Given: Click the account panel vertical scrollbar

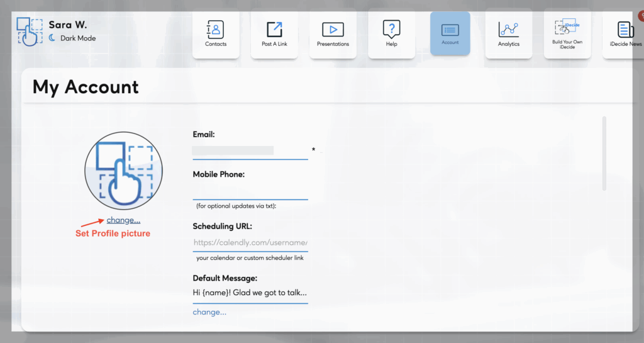Looking at the screenshot, I should (x=604, y=153).
